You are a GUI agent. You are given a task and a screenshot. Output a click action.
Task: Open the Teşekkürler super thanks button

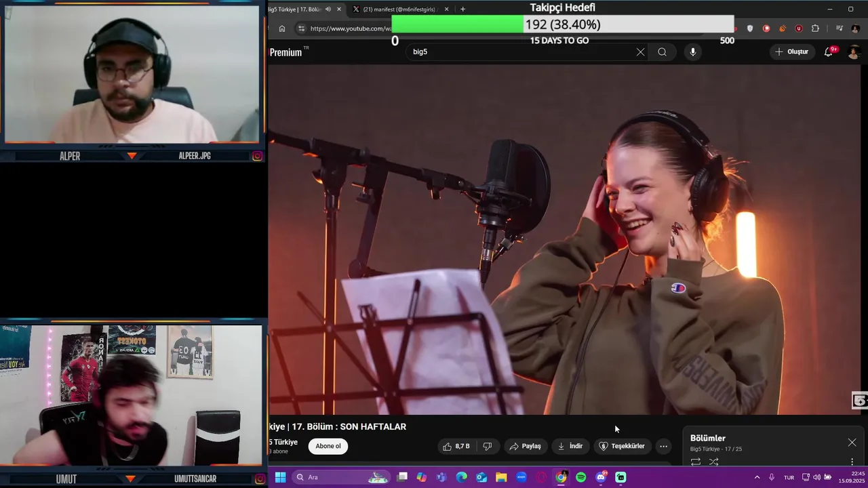click(x=622, y=446)
